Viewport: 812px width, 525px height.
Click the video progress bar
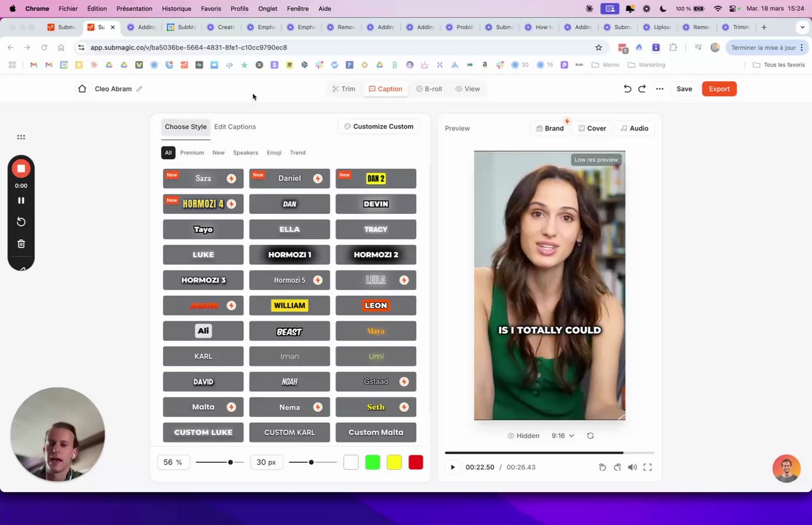click(549, 453)
